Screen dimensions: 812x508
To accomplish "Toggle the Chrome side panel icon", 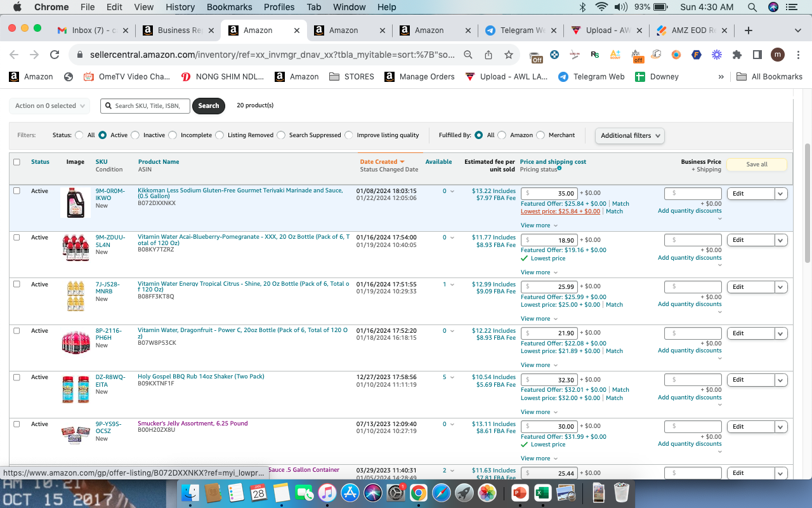I will click(757, 55).
